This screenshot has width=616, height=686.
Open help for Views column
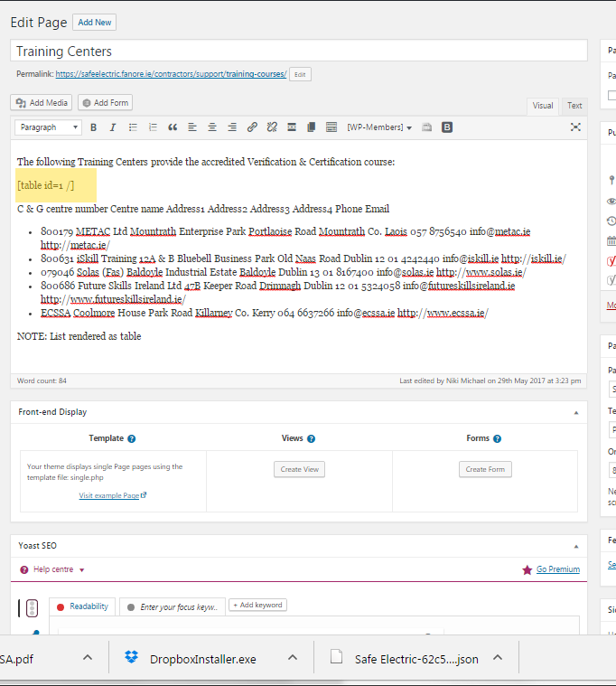pyautogui.click(x=312, y=439)
